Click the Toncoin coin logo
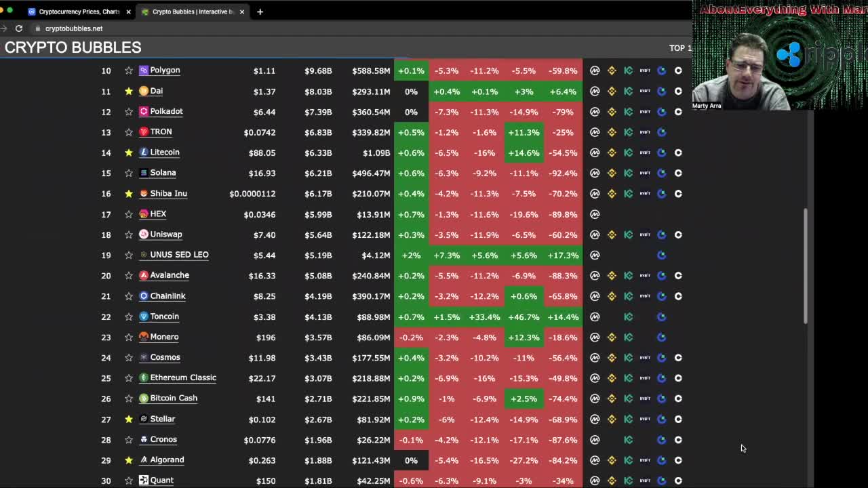The width and height of the screenshot is (868, 488). coord(144,317)
